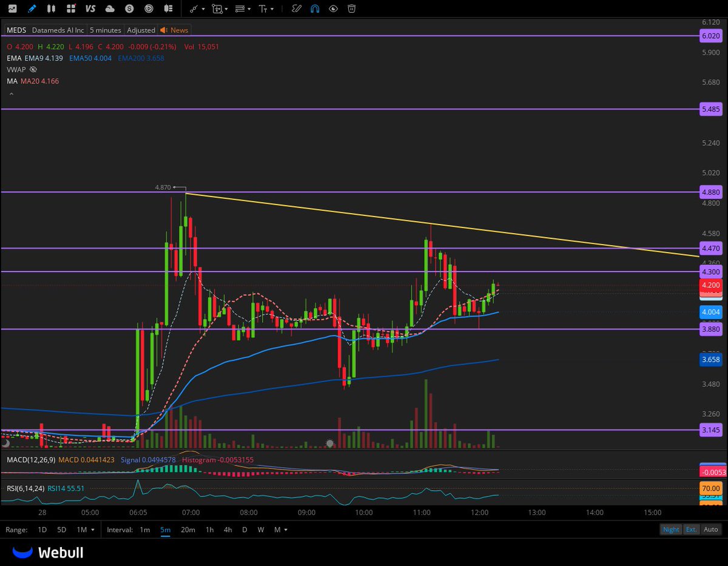Select the freehand brush icon
Screen dimensions: 728x566
(x=296, y=8)
